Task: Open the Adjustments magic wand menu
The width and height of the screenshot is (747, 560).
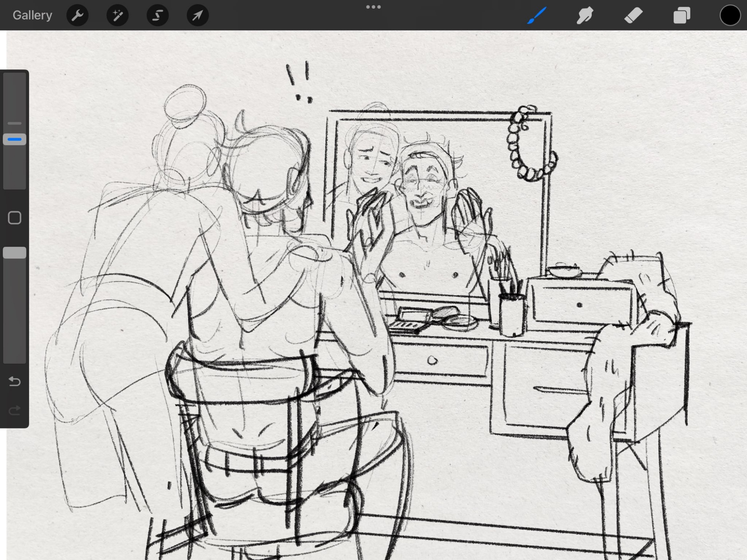Action: 117,15
